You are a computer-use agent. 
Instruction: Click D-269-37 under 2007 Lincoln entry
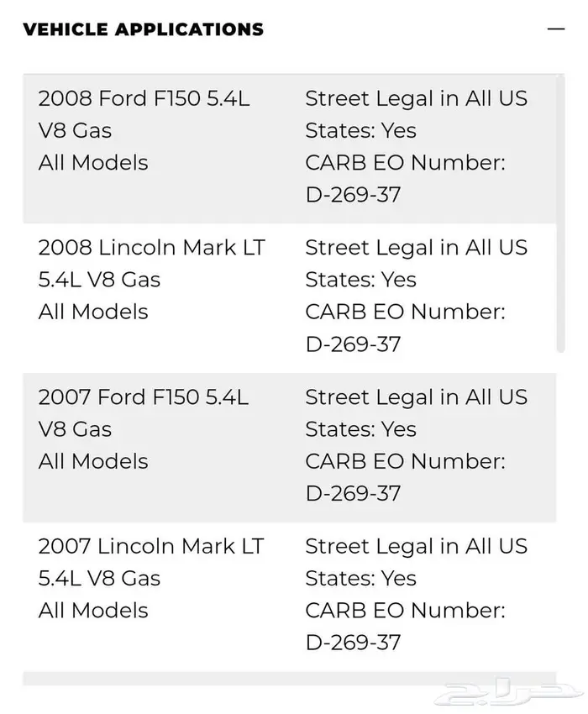pos(354,643)
